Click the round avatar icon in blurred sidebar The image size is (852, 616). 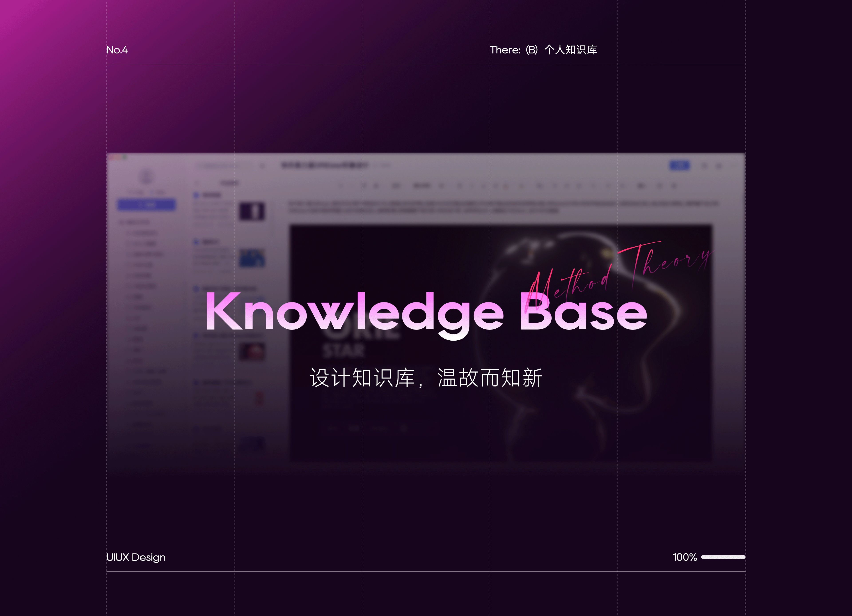tap(146, 177)
